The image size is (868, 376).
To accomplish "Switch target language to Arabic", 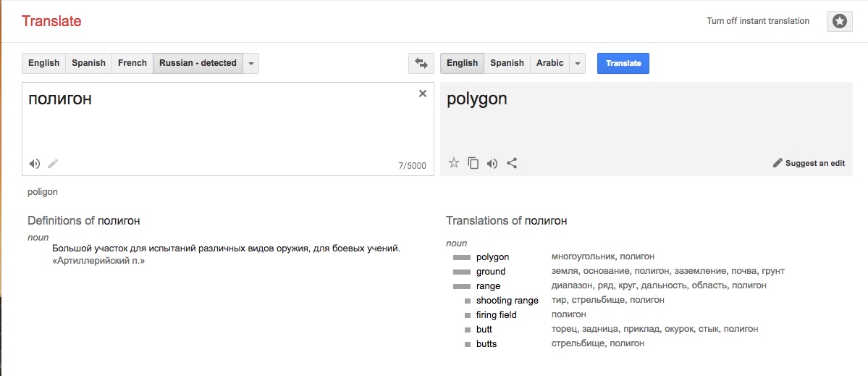I will tap(549, 63).
